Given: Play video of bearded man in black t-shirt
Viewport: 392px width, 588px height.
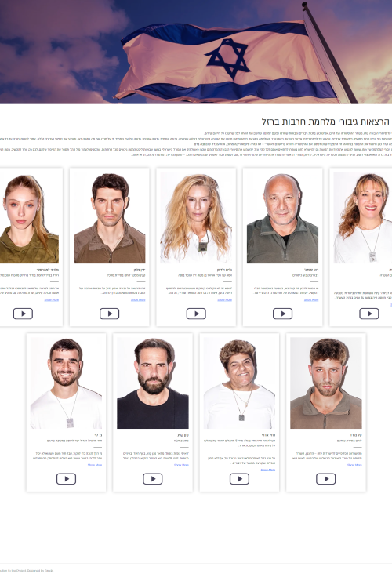Looking at the screenshot, I should coord(153,479).
